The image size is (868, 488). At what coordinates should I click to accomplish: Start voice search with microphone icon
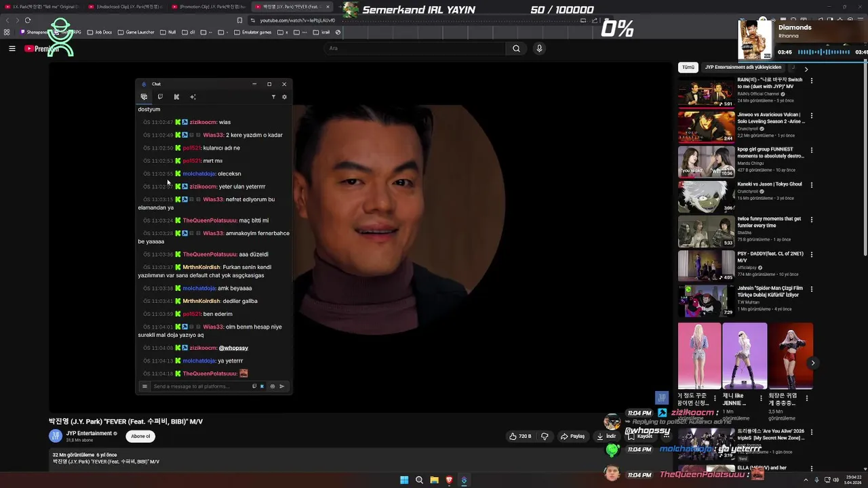coord(539,48)
